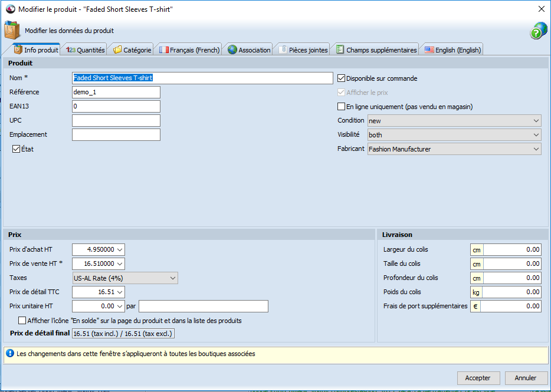Click the Référence field

[116, 92]
